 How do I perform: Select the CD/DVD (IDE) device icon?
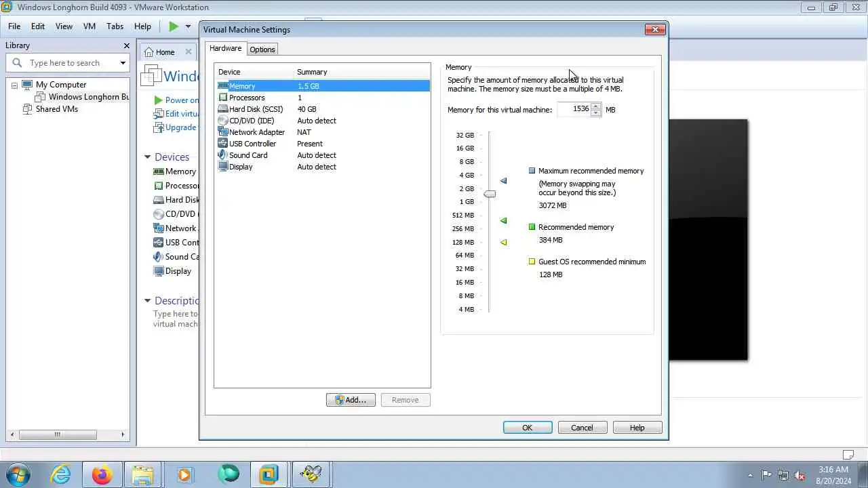(x=223, y=121)
